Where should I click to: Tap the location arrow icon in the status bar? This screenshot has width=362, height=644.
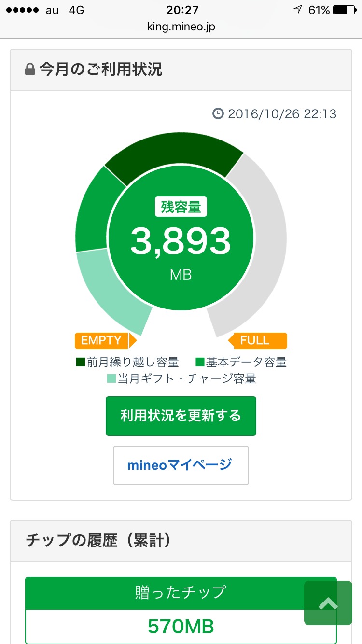(x=297, y=10)
